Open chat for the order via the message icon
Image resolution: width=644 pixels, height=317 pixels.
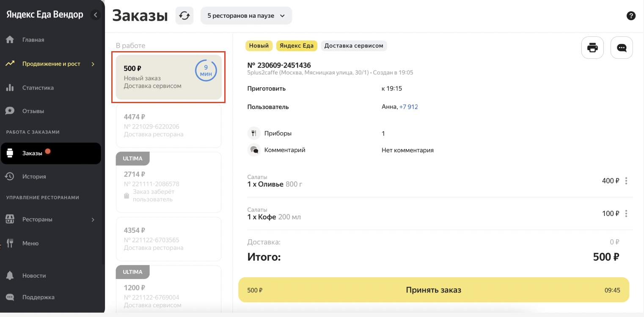(x=622, y=47)
